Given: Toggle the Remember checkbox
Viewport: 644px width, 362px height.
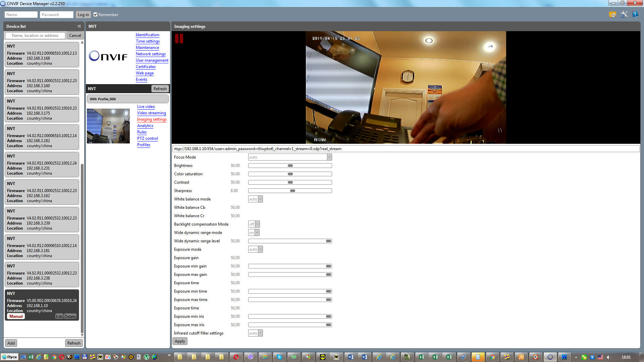Looking at the screenshot, I should click(x=96, y=14).
